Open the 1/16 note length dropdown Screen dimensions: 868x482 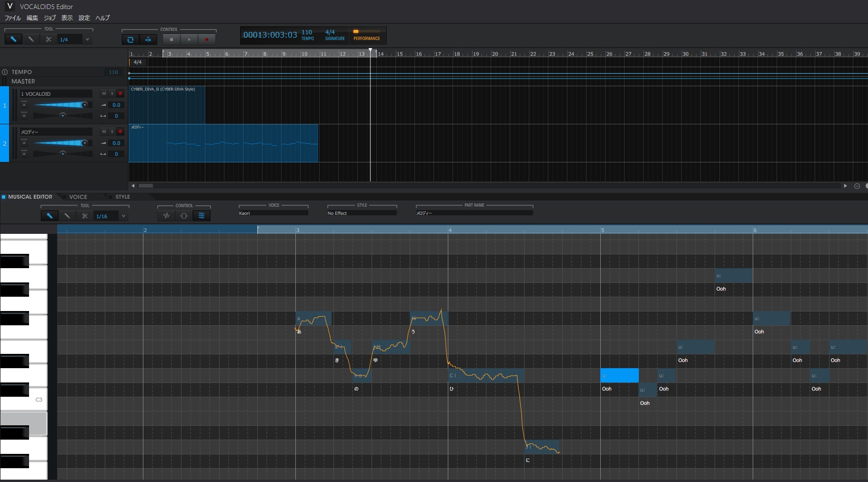click(x=123, y=216)
